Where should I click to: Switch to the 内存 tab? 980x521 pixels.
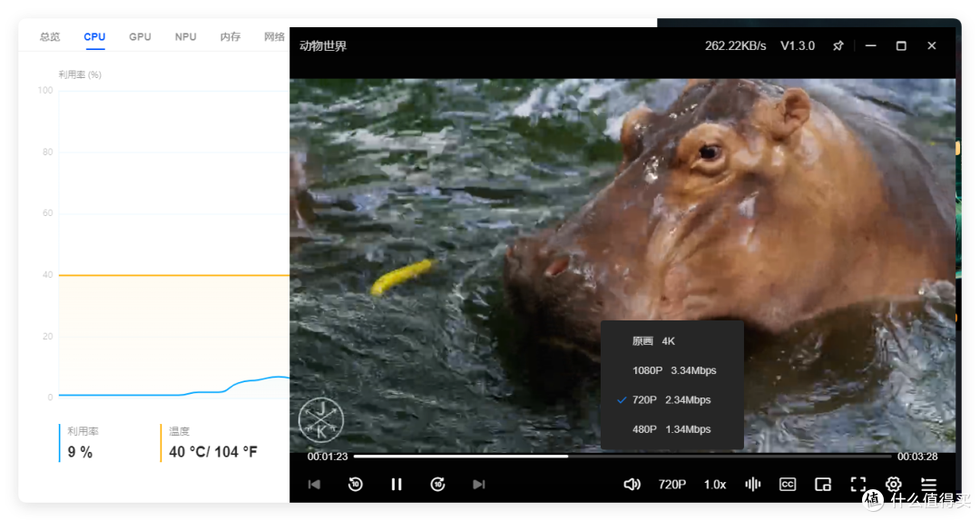tap(230, 37)
